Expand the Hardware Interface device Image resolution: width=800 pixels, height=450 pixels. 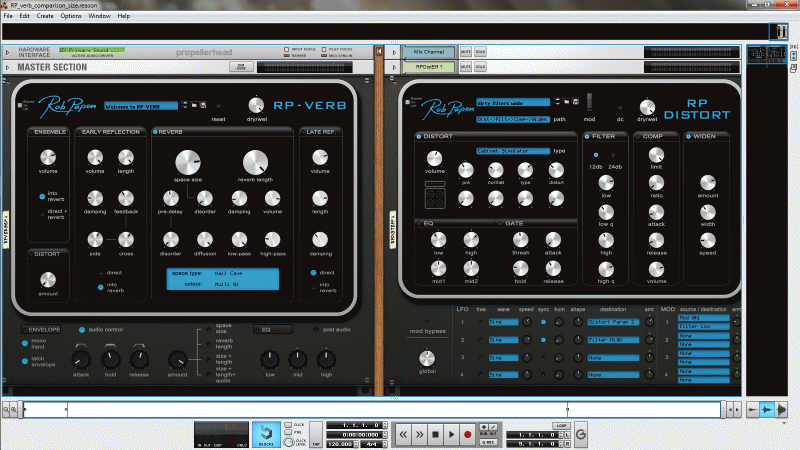click(7, 52)
